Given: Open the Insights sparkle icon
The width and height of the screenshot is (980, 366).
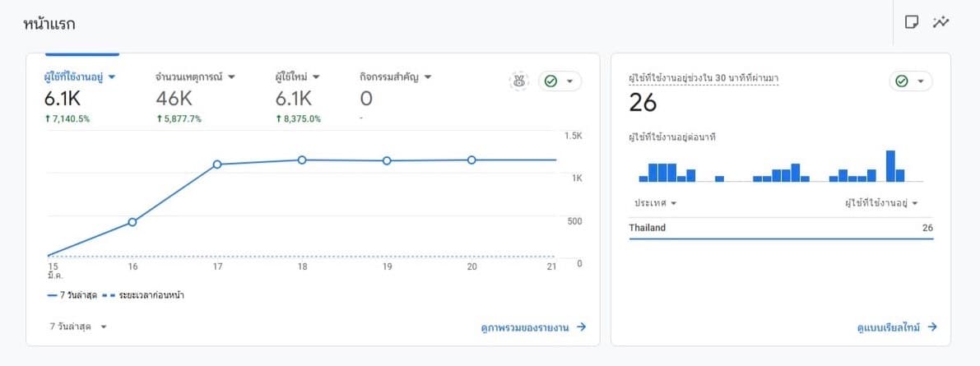Looking at the screenshot, I should pos(941,22).
